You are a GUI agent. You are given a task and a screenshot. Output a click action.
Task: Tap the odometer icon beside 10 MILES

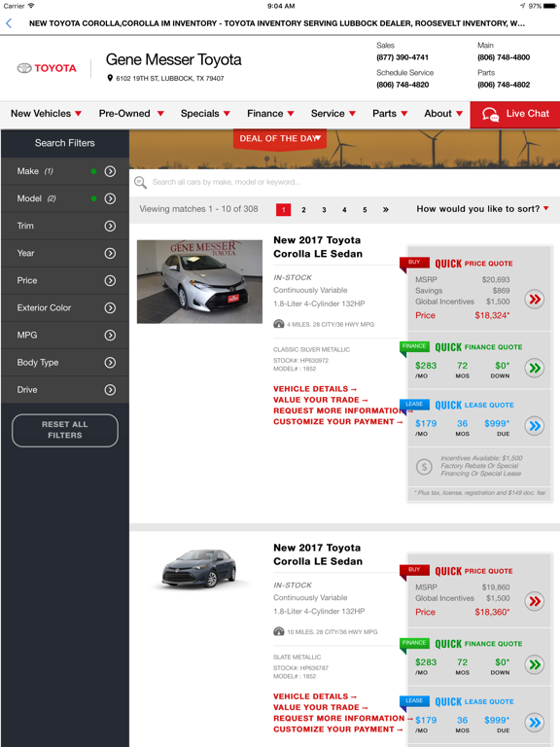coord(279,631)
